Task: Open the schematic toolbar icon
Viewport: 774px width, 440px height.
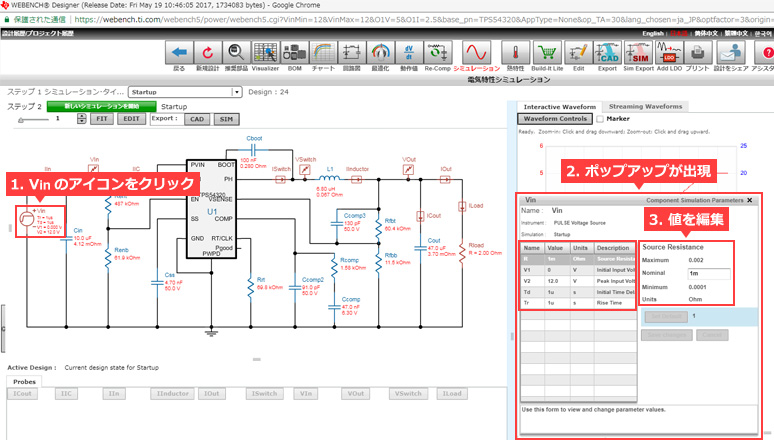Action: (x=351, y=52)
